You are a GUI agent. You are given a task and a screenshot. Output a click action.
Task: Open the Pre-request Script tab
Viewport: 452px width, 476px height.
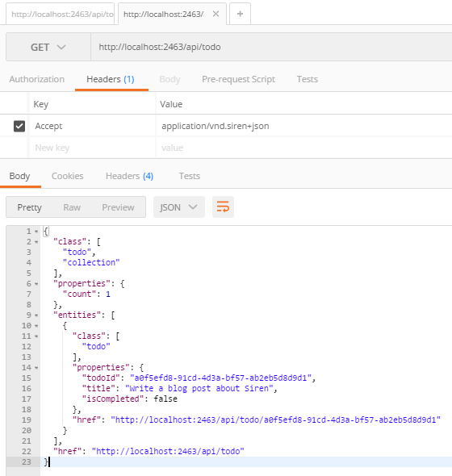pos(238,79)
